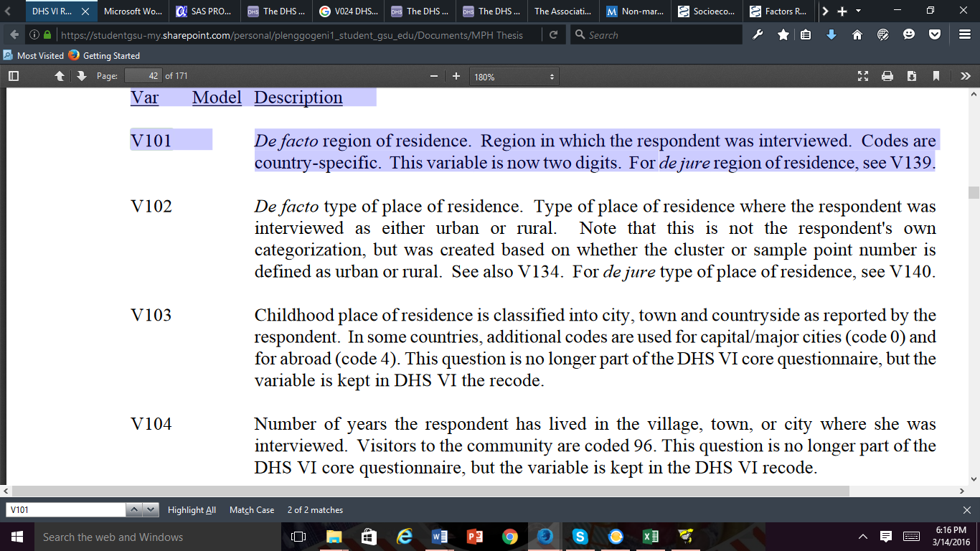Screen dimensions: 980x551
Task: Reload the current page
Action: [553, 34]
